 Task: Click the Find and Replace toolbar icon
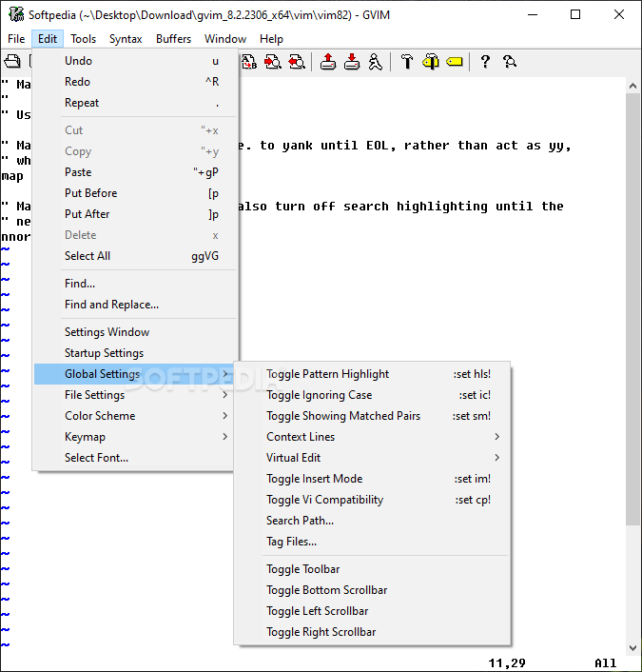coord(249,62)
